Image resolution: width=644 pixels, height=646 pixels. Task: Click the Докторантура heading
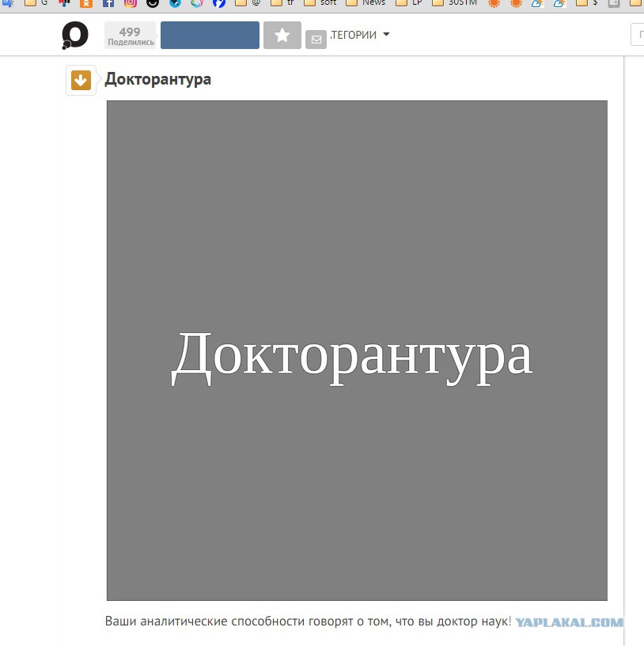pyautogui.click(x=158, y=79)
